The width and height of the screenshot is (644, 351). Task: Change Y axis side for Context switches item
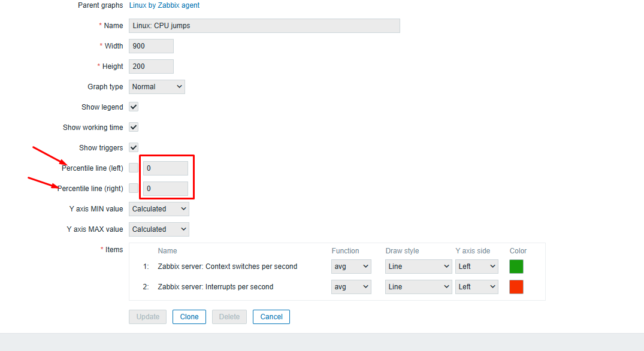tap(476, 267)
